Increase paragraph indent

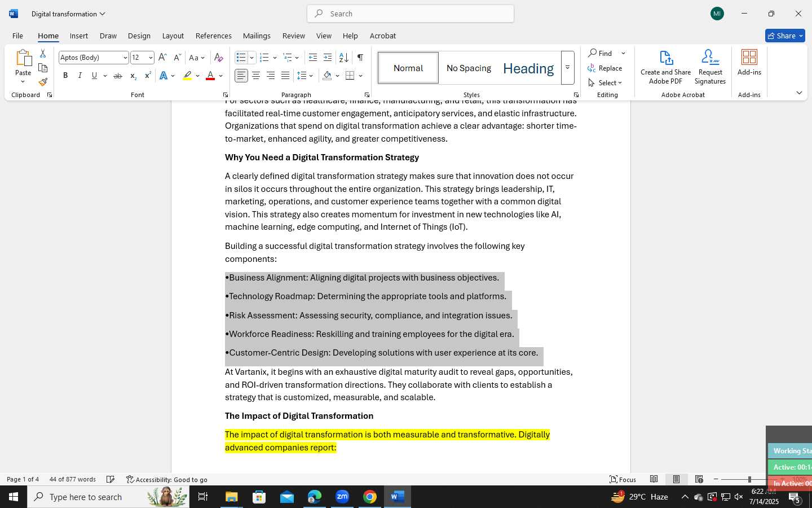pyautogui.click(x=328, y=58)
